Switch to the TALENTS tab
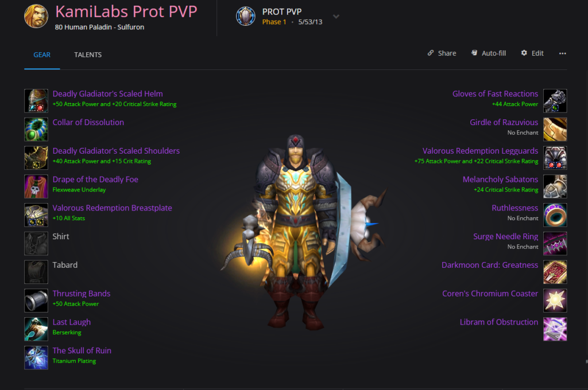The width and height of the screenshot is (588, 390). point(88,54)
